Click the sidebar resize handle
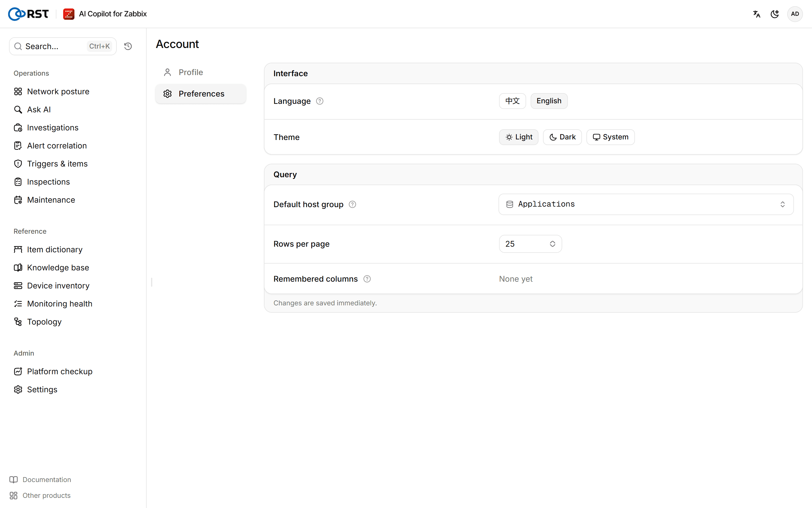This screenshot has height=508, width=812. (152, 282)
